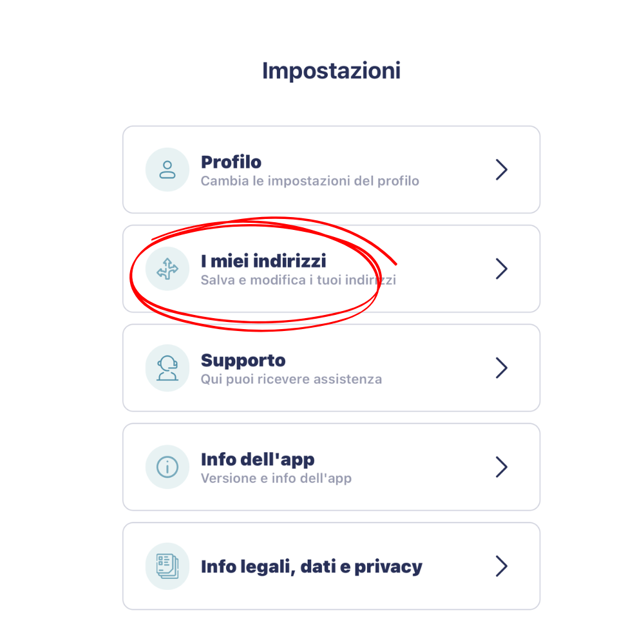Open the Info dell'app title
Viewport: 644px width, 644px height.
tap(258, 459)
